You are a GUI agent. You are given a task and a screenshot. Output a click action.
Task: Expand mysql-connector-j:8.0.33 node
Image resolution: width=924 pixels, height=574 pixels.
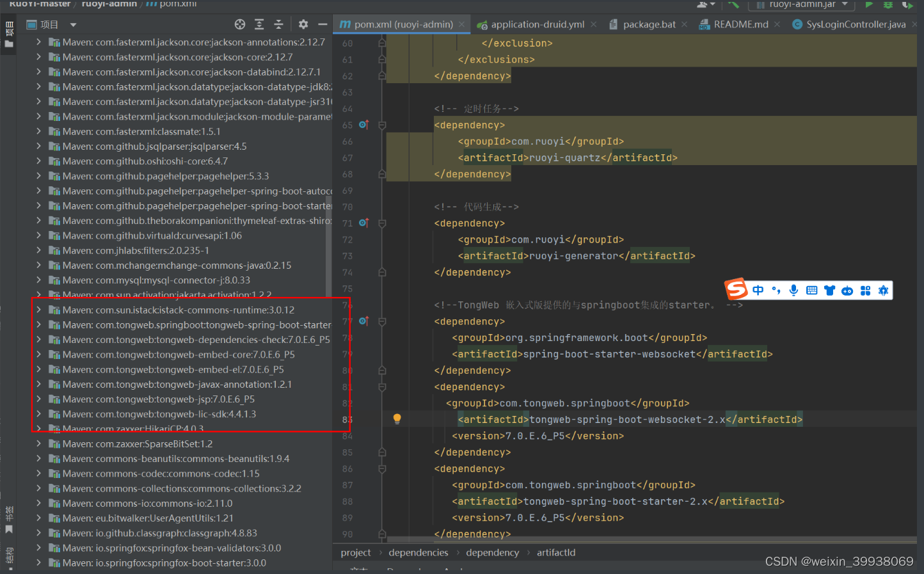point(39,280)
